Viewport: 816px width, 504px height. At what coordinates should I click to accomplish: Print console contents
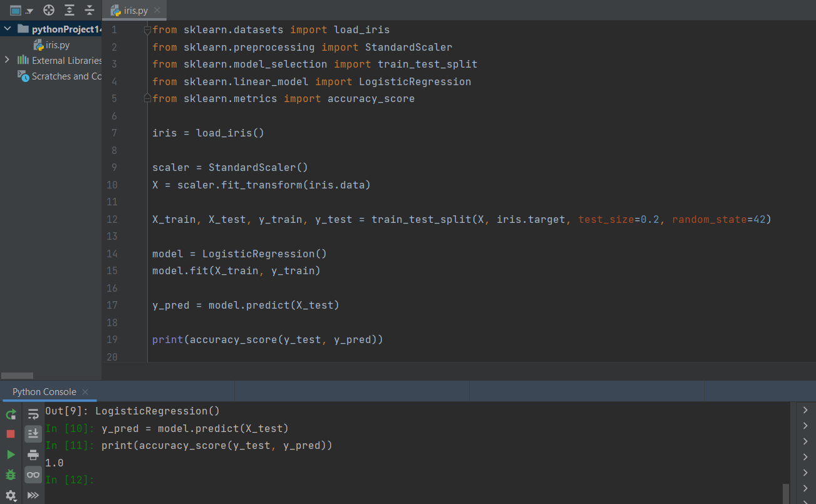point(33,453)
